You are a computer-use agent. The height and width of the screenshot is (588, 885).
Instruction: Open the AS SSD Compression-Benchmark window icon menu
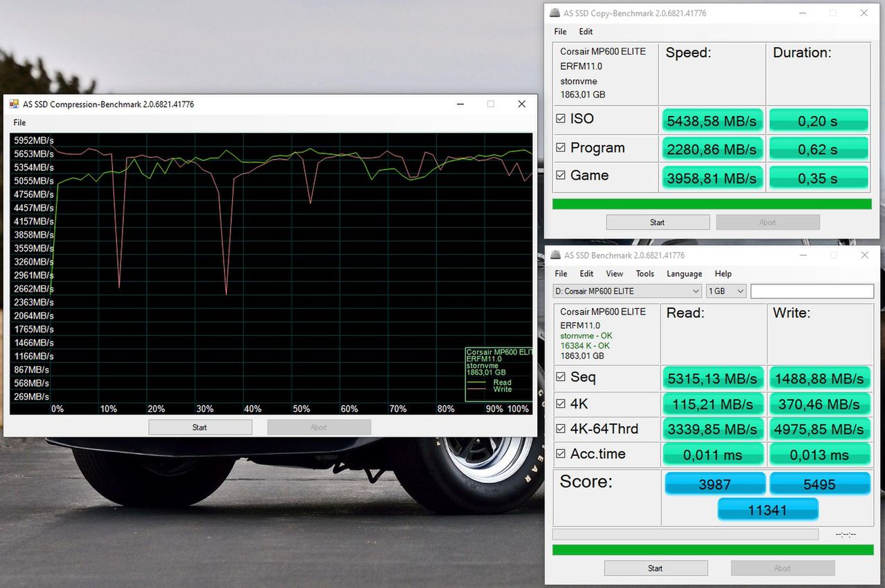tap(15, 104)
